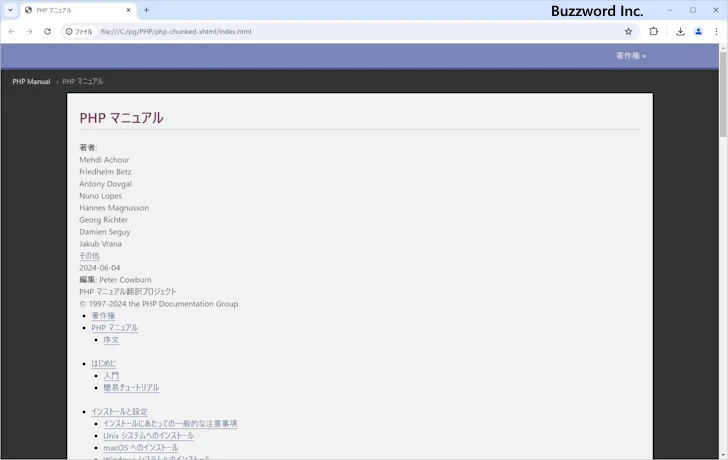Click the browser forward arrow
728x460 pixels.
pos(29,32)
